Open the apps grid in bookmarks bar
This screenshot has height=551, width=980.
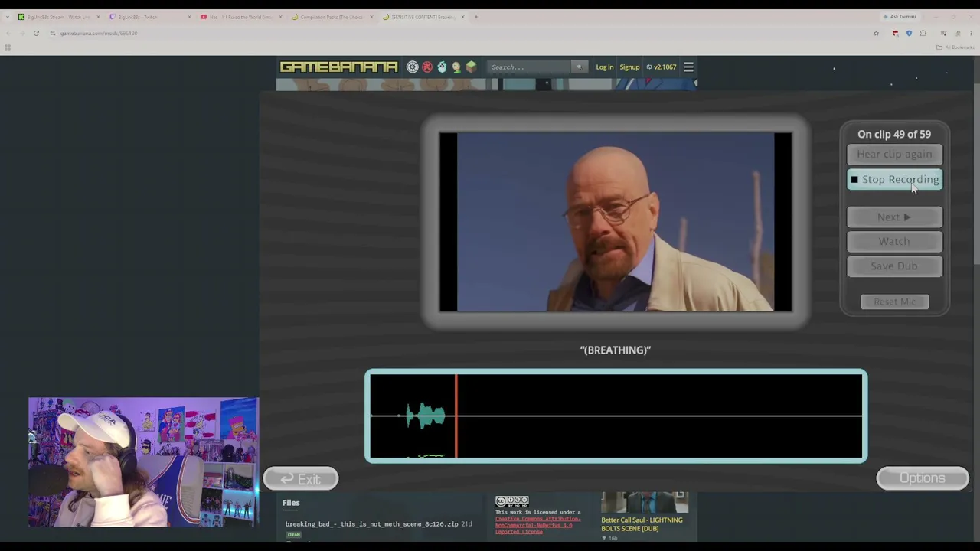coord(8,47)
